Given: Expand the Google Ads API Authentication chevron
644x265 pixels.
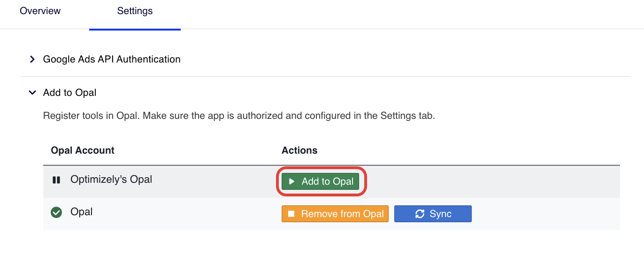Looking at the screenshot, I should [32, 59].
